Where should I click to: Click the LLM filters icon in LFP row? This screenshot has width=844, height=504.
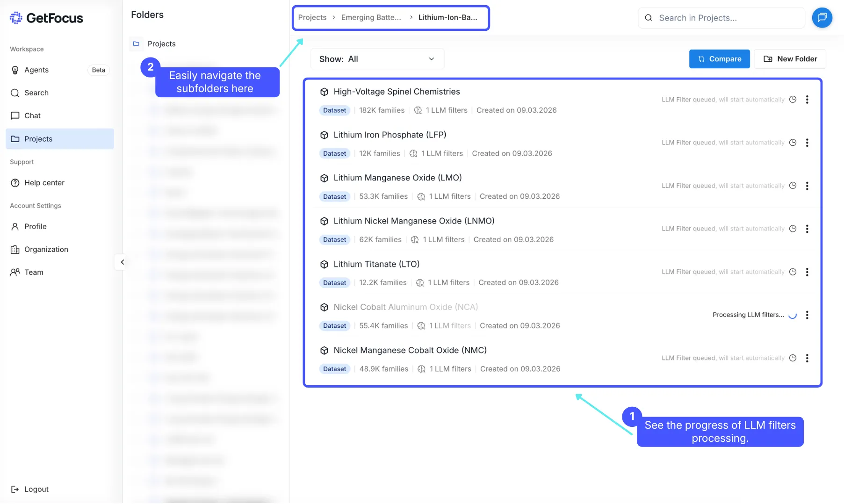[x=413, y=153]
